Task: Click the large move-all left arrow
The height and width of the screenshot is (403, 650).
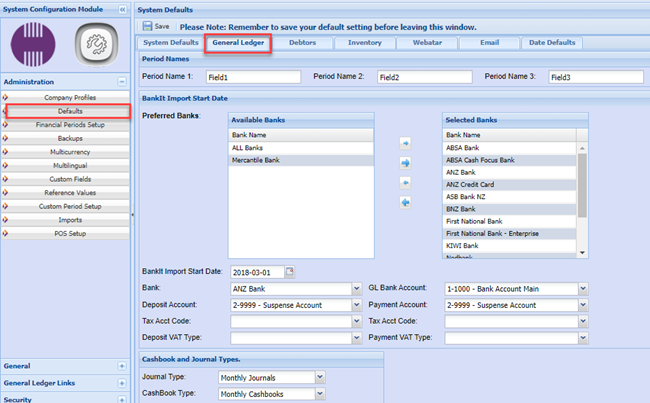Action: click(x=406, y=203)
